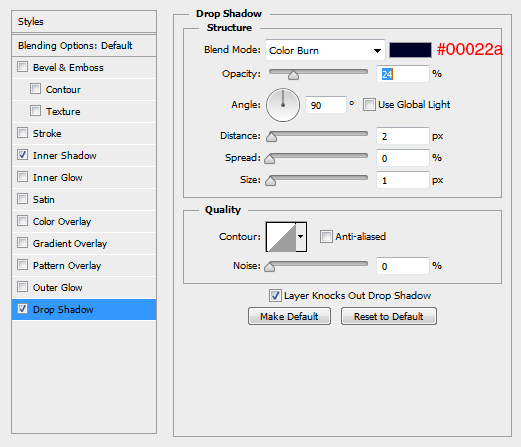
Task: Tick the Texture sub-option checkbox
Action: 35,111
